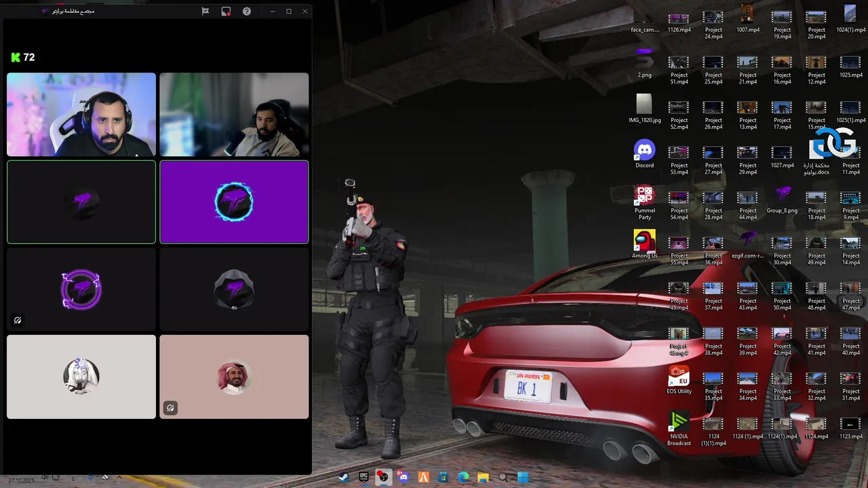Open taskbar search magnifier
The height and width of the screenshot is (488, 868).
(x=503, y=477)
